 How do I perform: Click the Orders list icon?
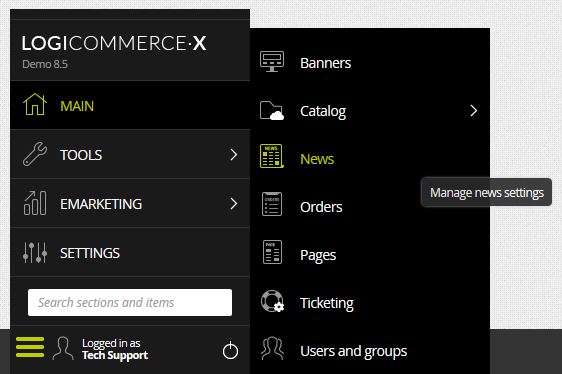tap(272, 204)
